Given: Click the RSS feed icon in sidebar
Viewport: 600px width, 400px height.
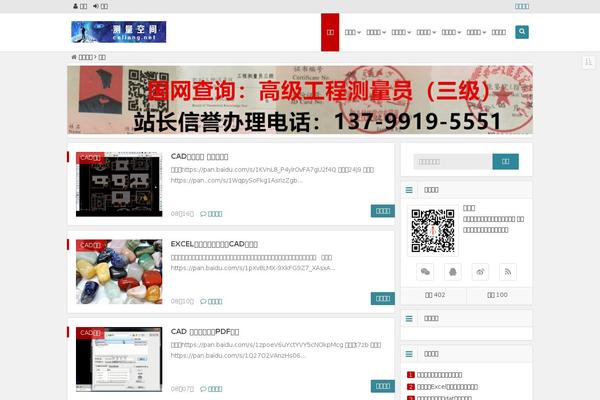Looking at the screenshot, I should (508, 272).
